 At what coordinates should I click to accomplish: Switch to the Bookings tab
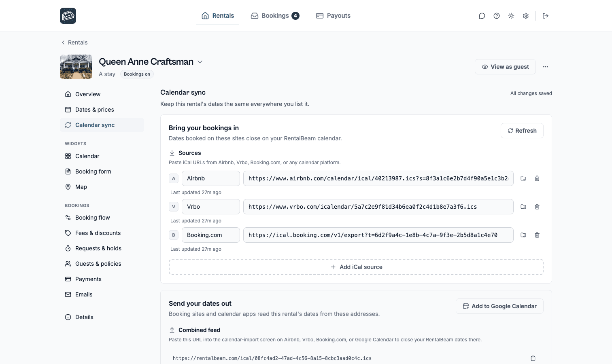275,16
